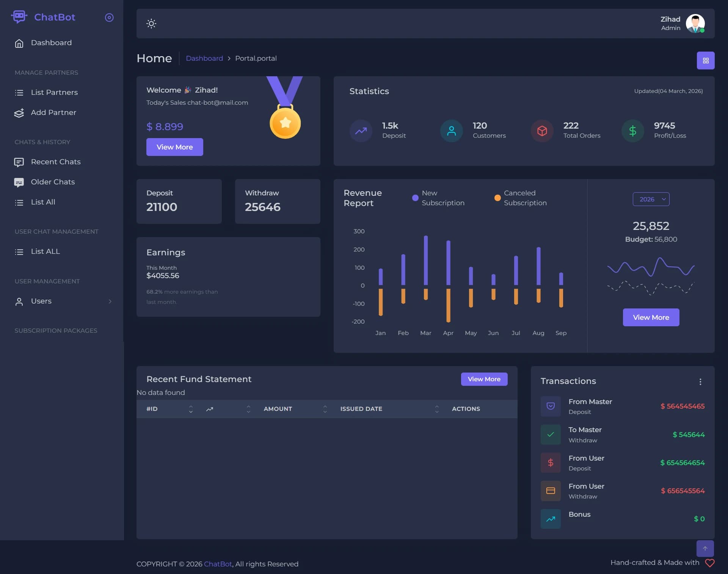Open the 2026 year dropdown

(651, 199)
